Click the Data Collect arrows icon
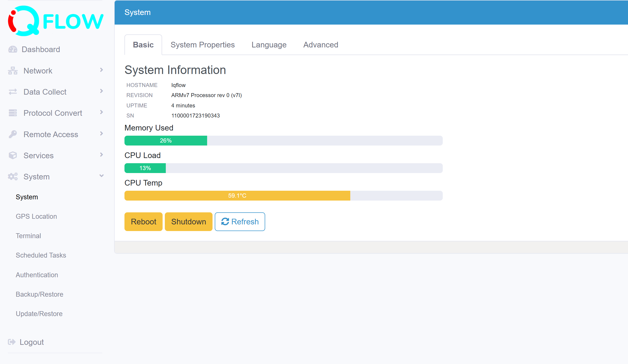Screen dimensions: 628x364 coord(13,92)
